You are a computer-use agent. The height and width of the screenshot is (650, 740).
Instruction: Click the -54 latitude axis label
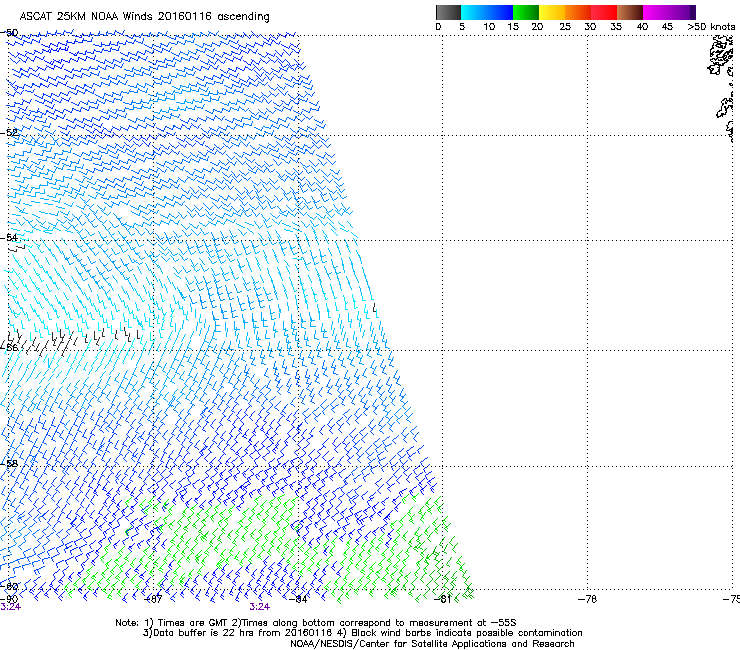point(9,237)
